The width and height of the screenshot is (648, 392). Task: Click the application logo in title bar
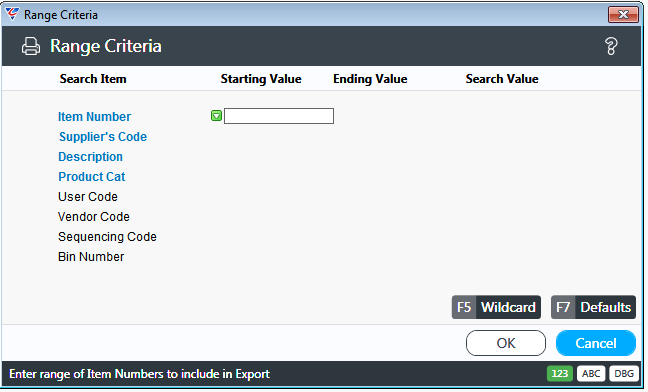12,14
